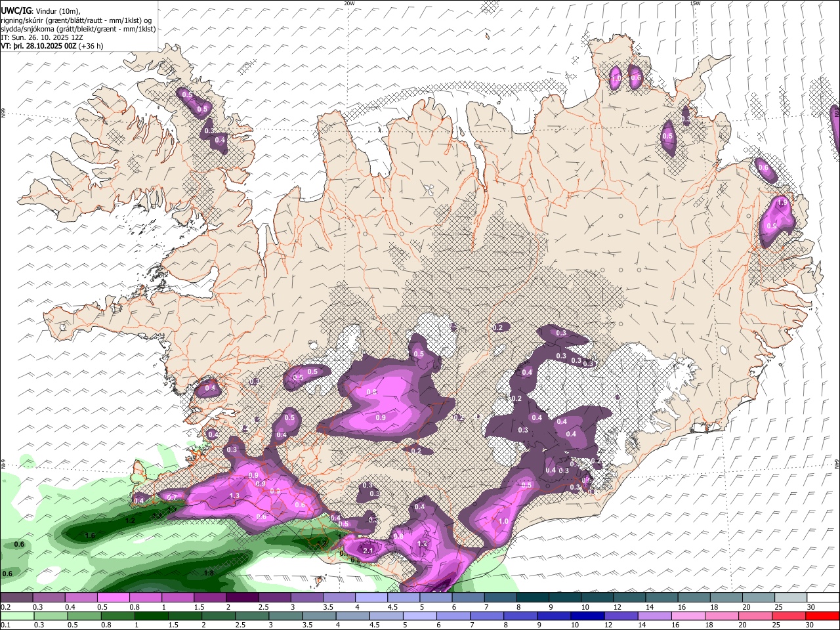Click the 0.4 swatch in the snow legend
This screenshot has width=840, height=630.
click(x=81, y=597)
